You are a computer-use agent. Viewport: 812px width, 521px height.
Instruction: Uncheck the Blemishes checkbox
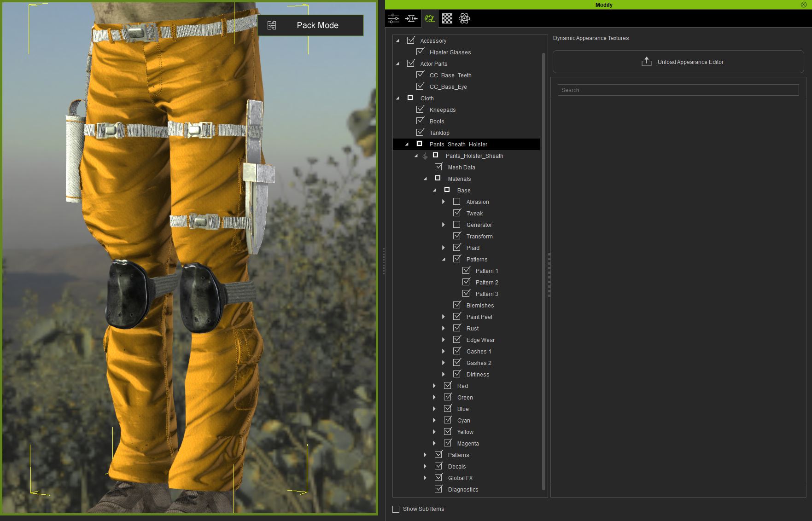(457, 305)
